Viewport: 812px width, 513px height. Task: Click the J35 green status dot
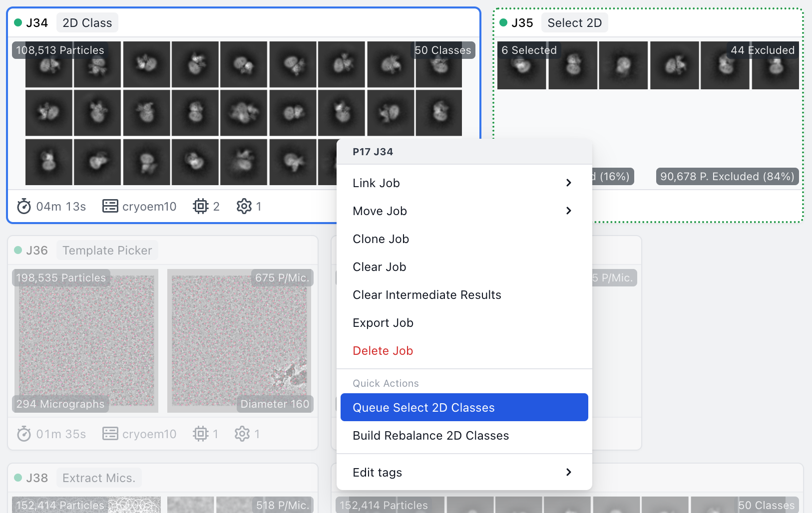[503, 23]
